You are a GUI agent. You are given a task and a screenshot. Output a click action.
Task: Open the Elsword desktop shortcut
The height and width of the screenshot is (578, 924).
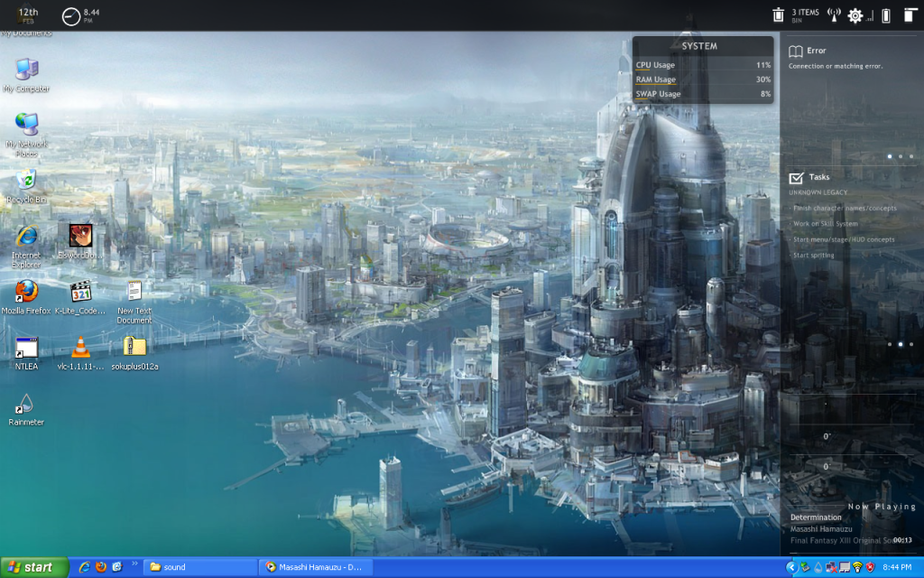point(80,242)
